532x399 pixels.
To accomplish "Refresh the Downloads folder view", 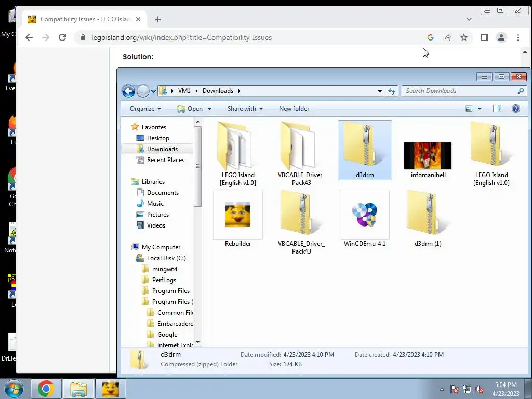I will pyautogui.click(x=392, y=91).
